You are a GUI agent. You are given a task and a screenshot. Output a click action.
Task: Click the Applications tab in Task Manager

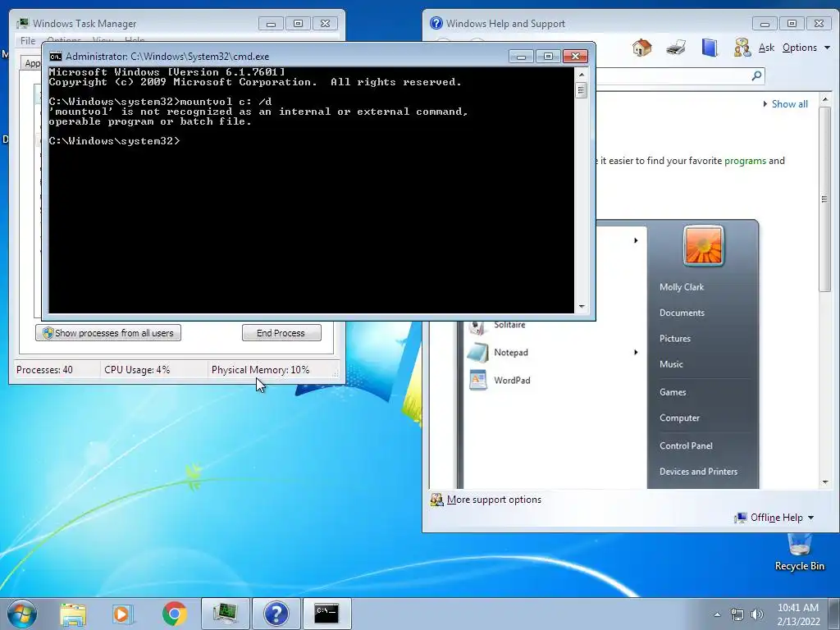(32, 63)
